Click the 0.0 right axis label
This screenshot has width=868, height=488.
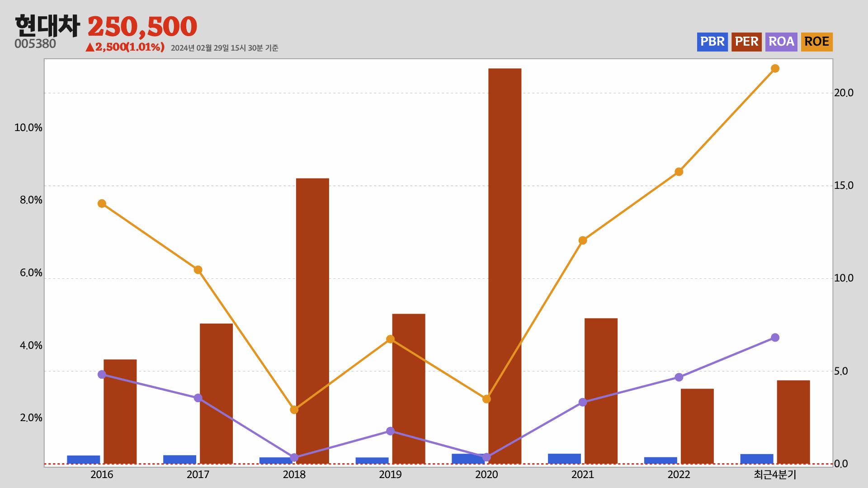[841, 464]
